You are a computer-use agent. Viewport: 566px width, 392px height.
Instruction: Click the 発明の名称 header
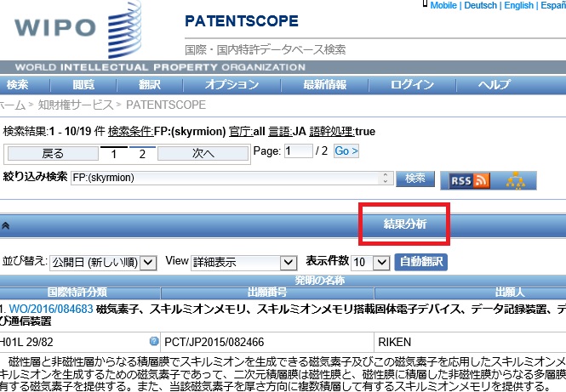(320, 281)
